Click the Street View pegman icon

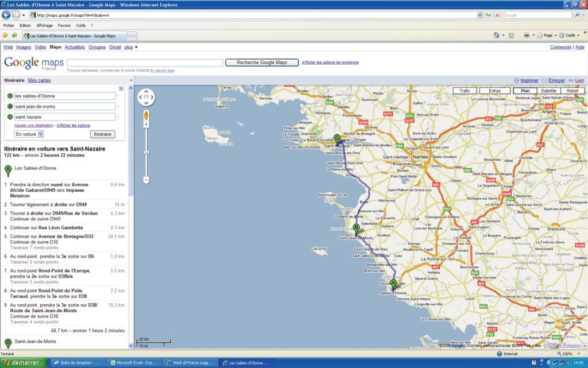pyautogui.click(x=146, y=115)
